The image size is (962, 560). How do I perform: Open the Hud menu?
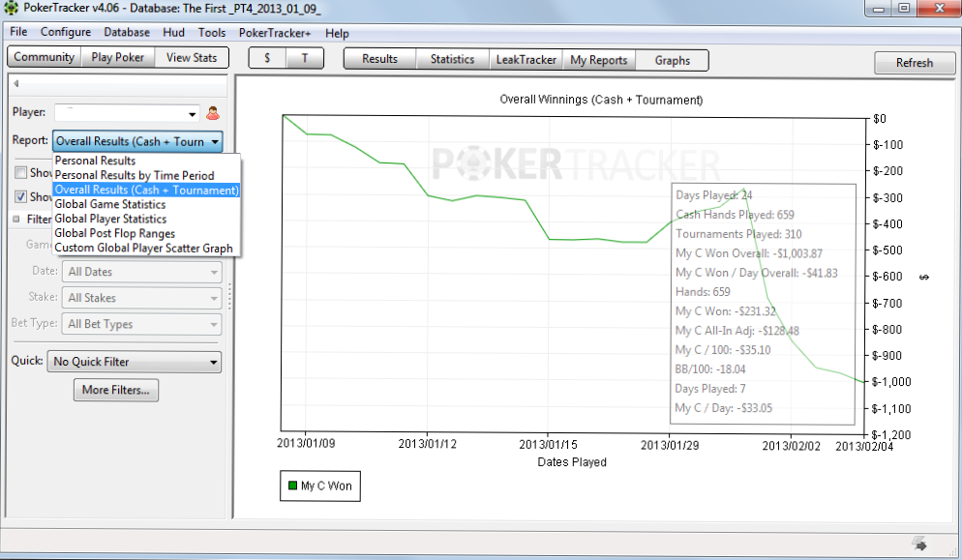click(173, 33)
